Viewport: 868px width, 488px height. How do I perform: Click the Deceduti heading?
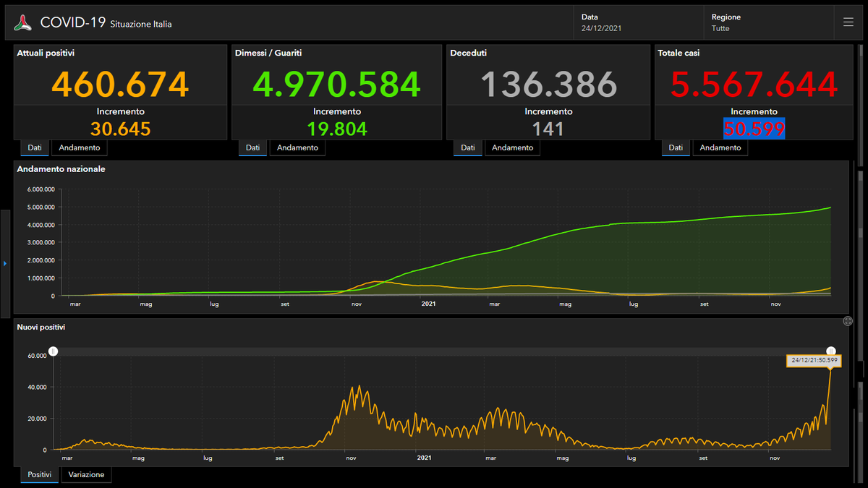pyautogui.click(x=468, y=53)
